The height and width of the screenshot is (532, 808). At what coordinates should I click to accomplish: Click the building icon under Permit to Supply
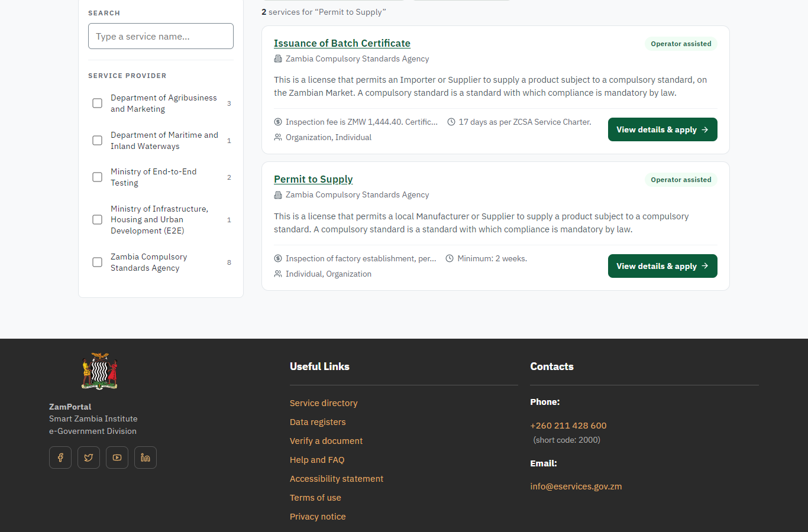pos(278,195)
